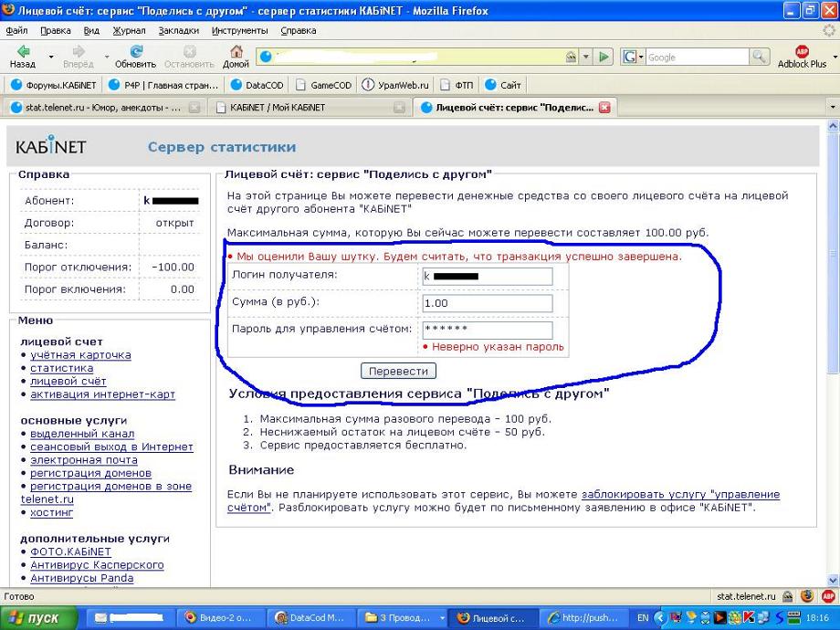Open the учётная карточка link
This screenshot has width=840, height=630.
(80, 354)
